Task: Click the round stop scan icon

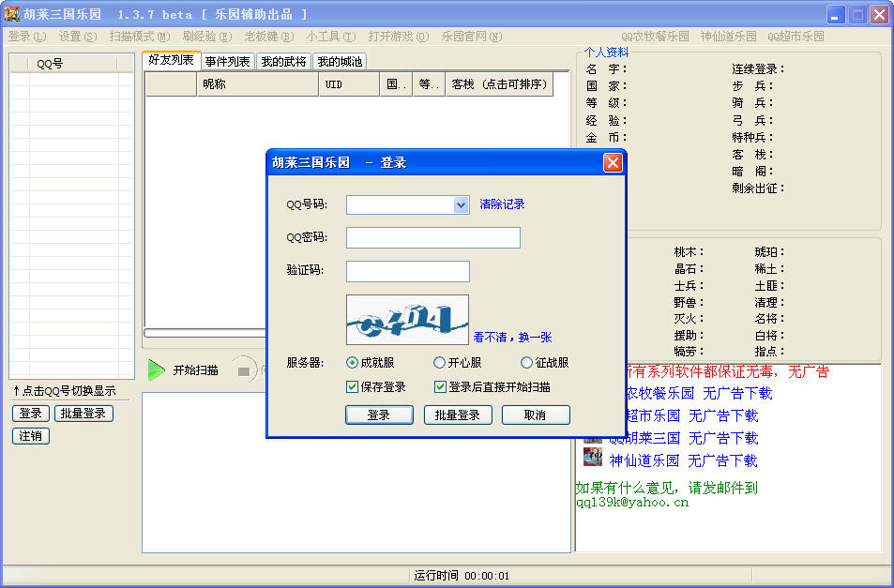Action: (x=244, y=370)
